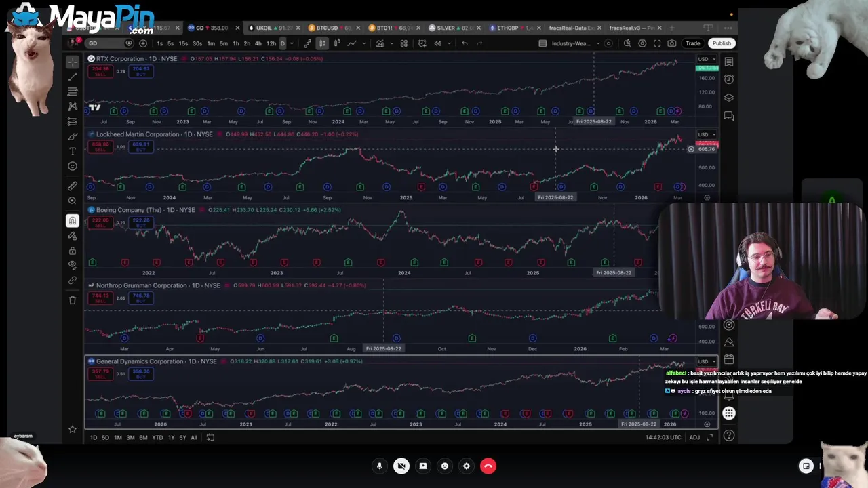Click Lockheed Martin 658.80 SELL button
Screen dimensions: 868x488
tap(100, 146)
